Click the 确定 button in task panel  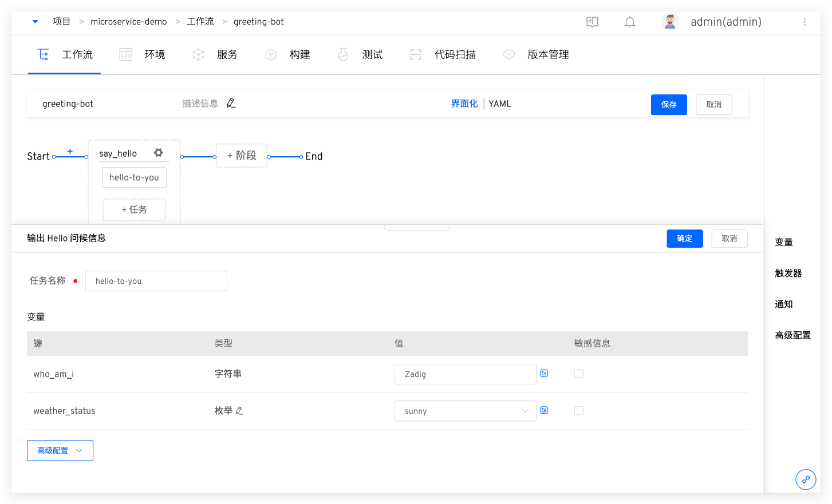tap(684, 239)
